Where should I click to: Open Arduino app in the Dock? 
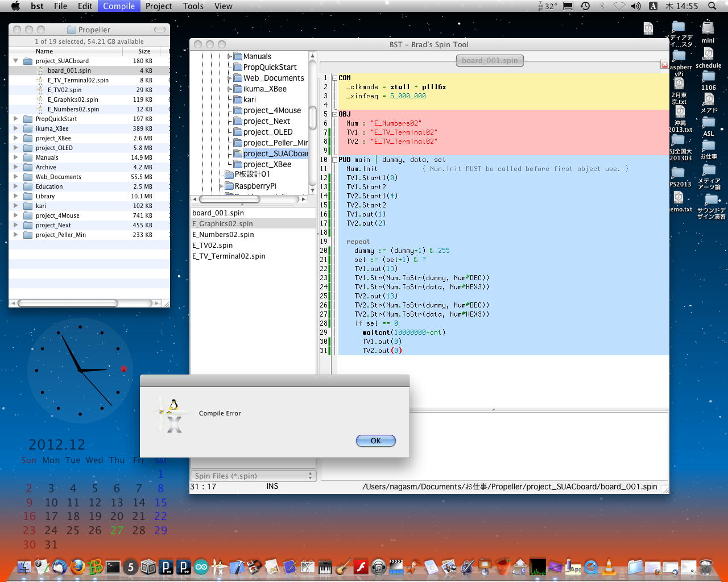(201, 567)
